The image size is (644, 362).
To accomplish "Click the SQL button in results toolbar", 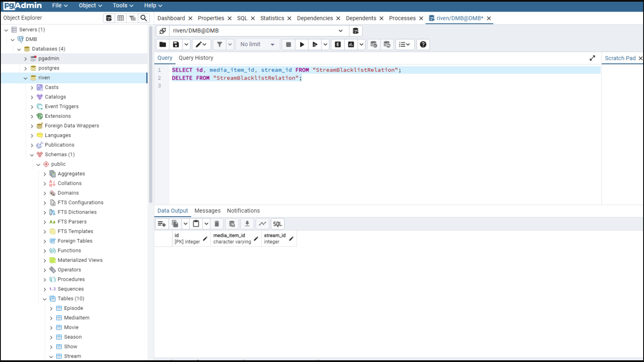I will tap(277, 224).
